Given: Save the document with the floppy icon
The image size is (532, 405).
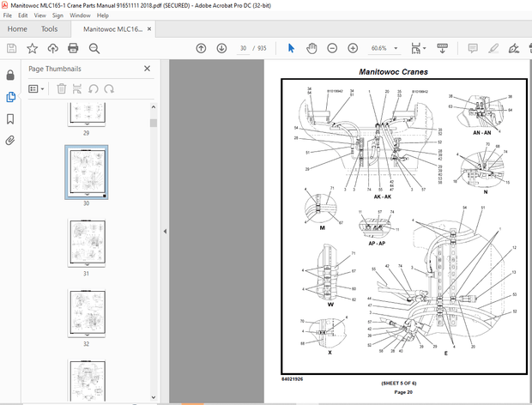Looking at the screenshot, I should click(12, 49).
